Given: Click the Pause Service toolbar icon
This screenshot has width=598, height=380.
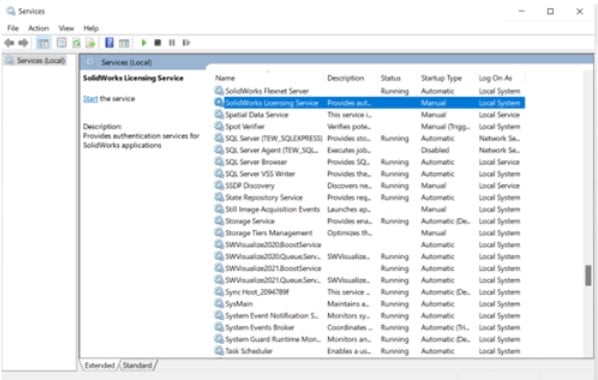Looking at the screenshot, I should click(172, 43).
